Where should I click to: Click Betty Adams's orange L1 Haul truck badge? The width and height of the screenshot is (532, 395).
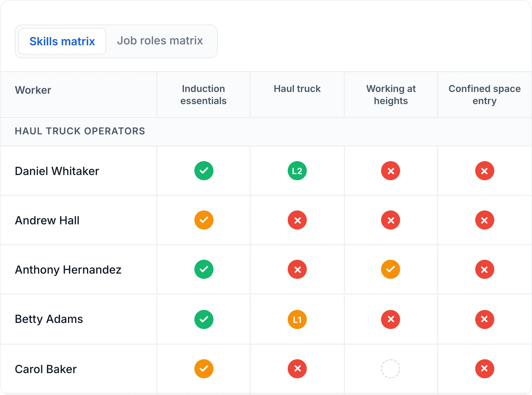click(x=297, y=319)
